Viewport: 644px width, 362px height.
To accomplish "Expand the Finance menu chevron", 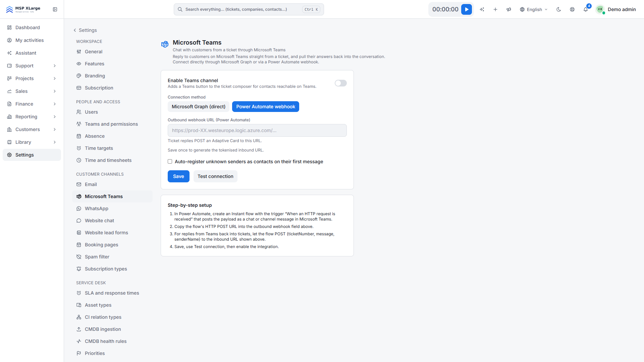I will [55, 104].
